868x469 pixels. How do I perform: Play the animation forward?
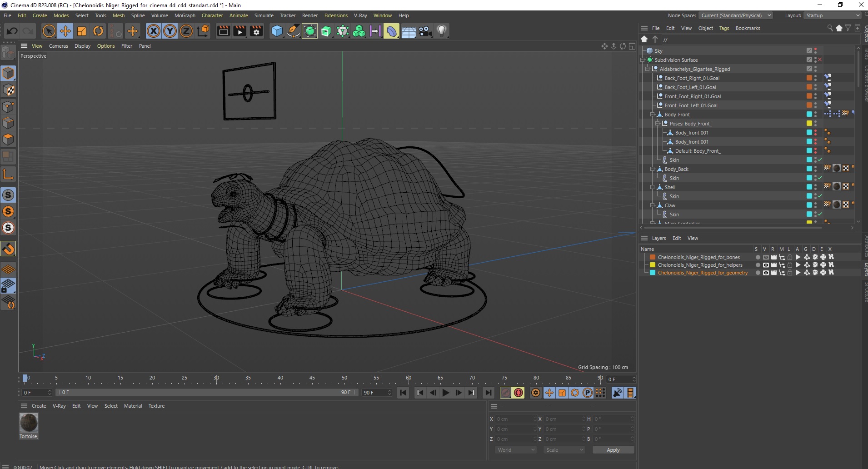[446, 393]
